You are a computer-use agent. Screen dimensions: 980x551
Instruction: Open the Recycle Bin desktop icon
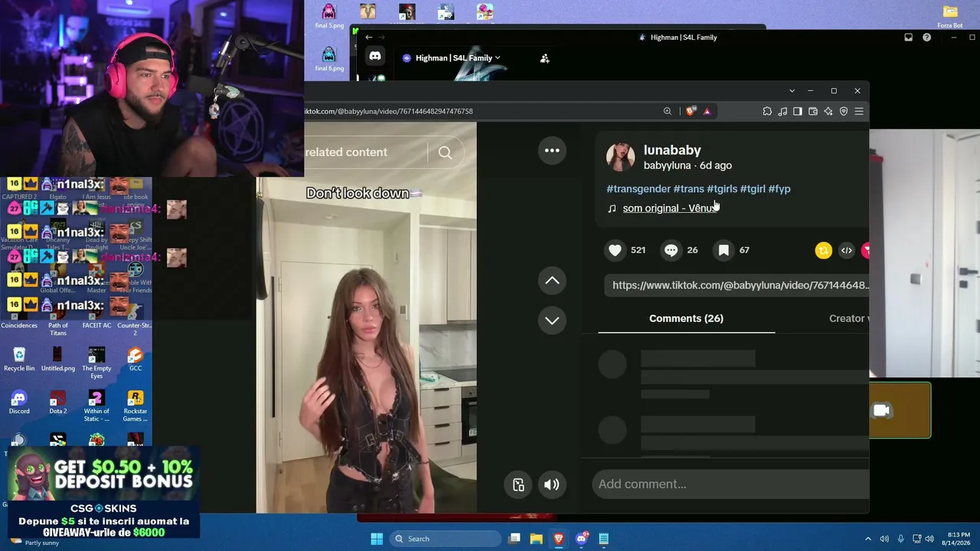[19, 359]
